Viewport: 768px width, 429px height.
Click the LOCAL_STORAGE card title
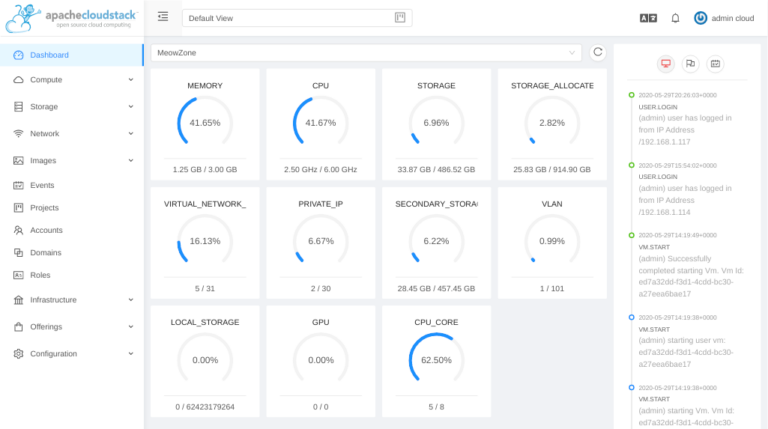pyautogui.click(x=205, y=322)
